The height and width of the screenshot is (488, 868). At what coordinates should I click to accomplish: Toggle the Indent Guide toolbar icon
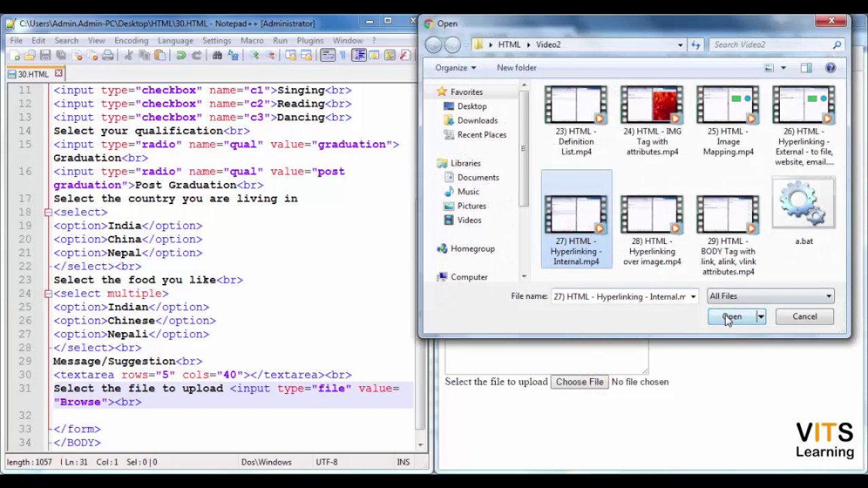click(x=359, y=56)
